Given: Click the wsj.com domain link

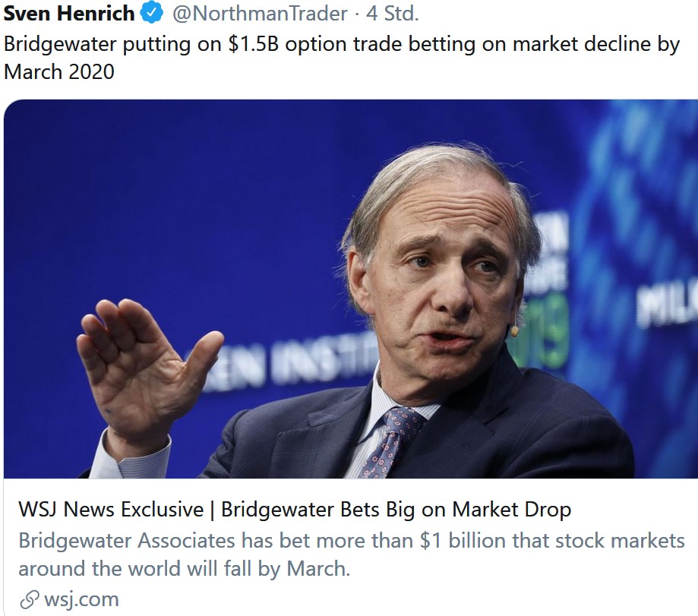Looking at the screenshot, I should 81,599.
